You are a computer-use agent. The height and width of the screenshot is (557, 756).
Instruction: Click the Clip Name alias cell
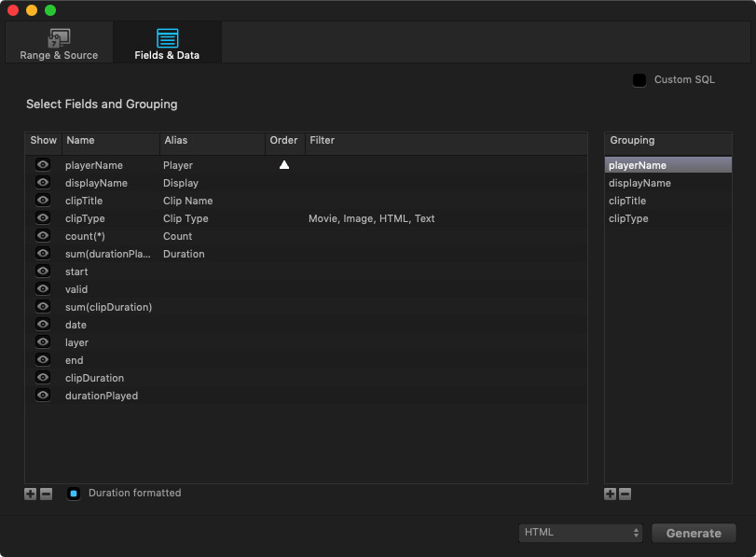(x=188, y=201)
